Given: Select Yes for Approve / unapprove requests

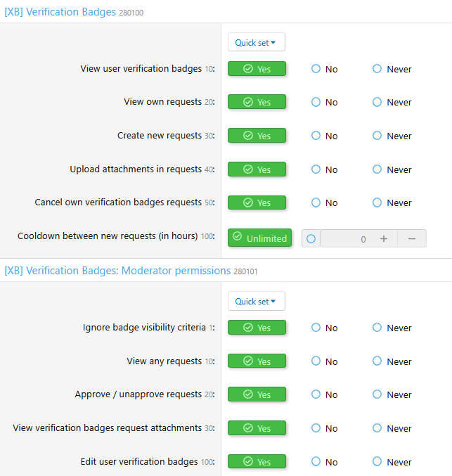Looking at the screenshot, I should click(x=257, y=394).
